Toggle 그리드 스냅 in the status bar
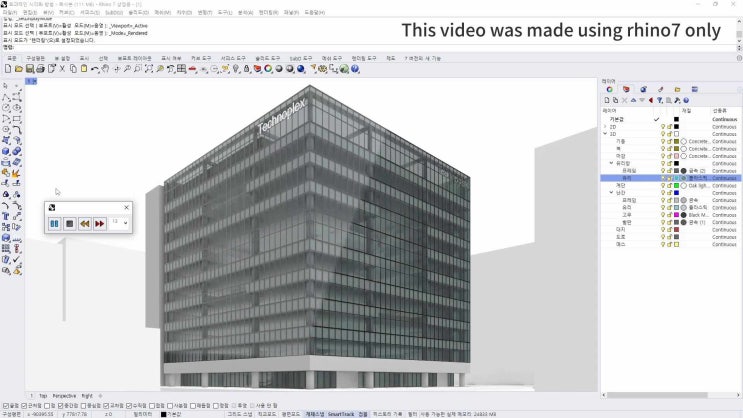The width and height of the screenshot is (743, 418). click(x=240, y=414)
